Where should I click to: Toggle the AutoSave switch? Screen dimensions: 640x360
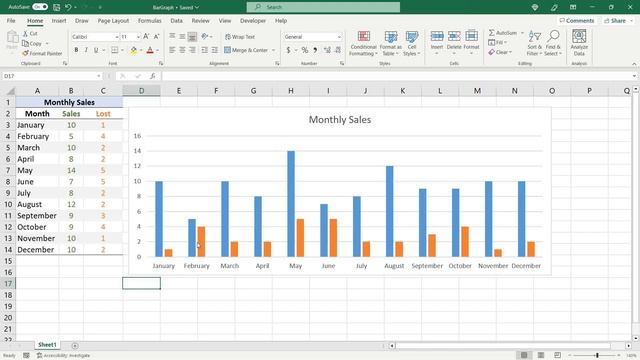pyautogui.click(x=40, y=7)
